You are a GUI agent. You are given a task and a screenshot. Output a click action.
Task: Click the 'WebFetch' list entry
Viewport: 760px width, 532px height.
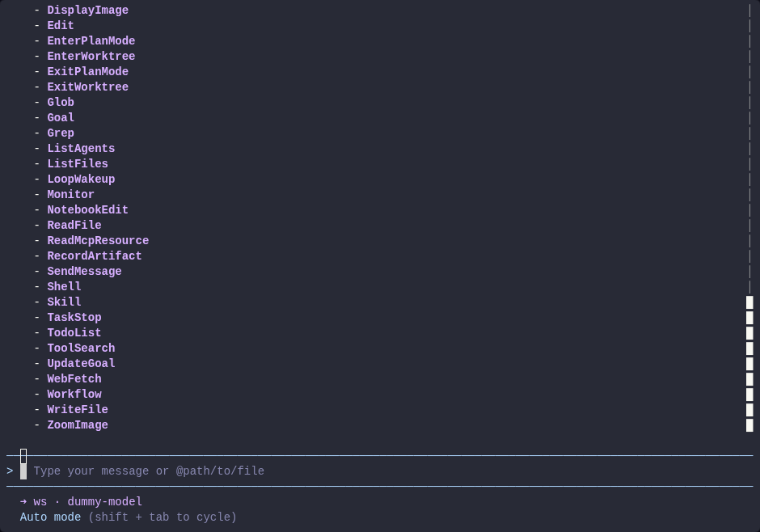coord(74,378)
